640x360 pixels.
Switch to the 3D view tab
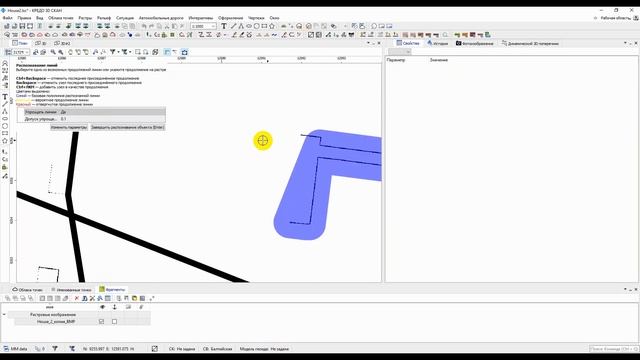[x=41, y=43]
